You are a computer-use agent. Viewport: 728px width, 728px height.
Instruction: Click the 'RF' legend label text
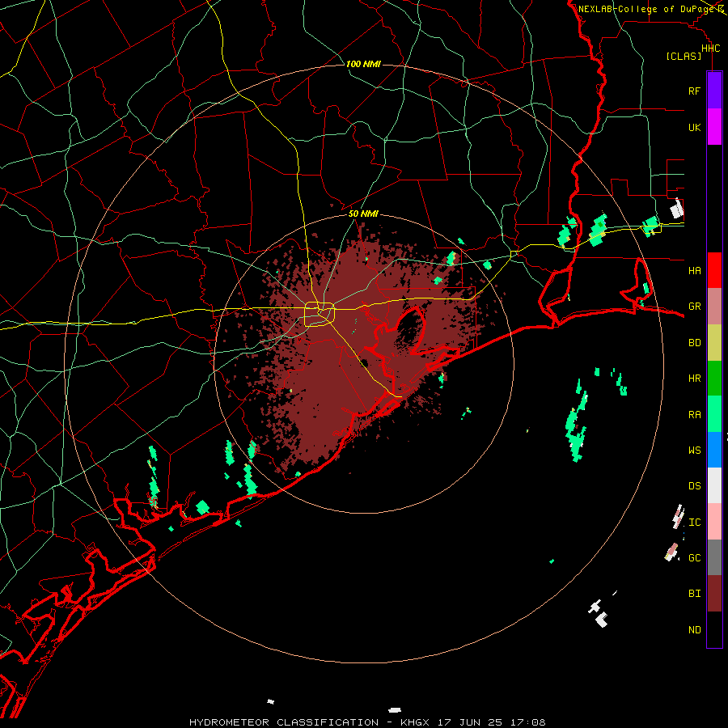[x=695, y=91]
